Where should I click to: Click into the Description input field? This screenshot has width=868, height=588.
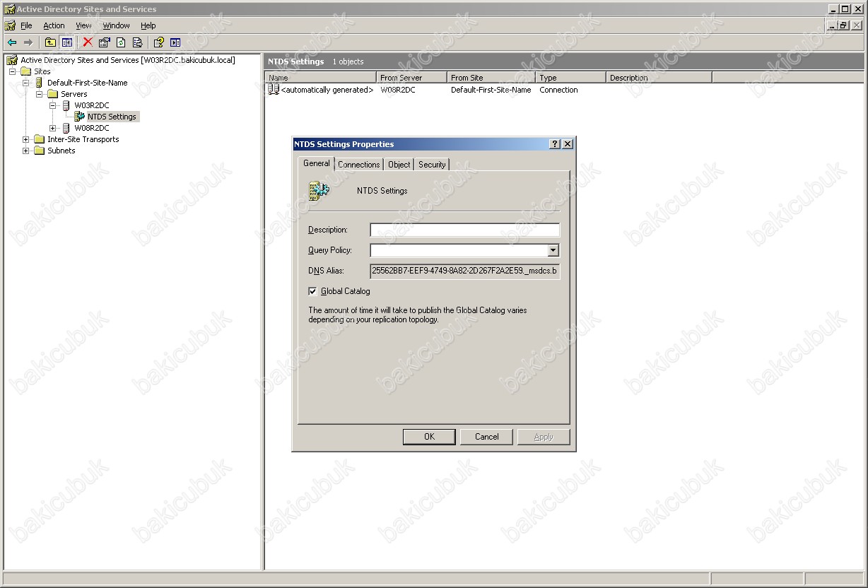pos(465,230)
